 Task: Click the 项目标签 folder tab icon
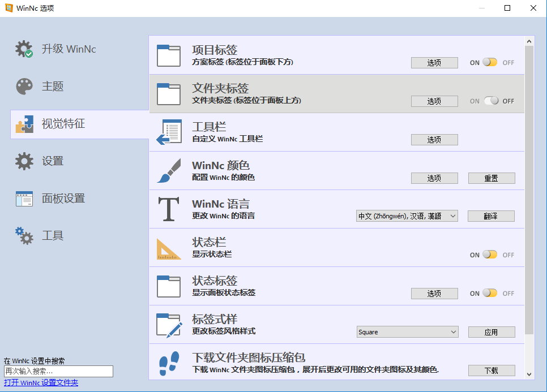tap(169, 55)
